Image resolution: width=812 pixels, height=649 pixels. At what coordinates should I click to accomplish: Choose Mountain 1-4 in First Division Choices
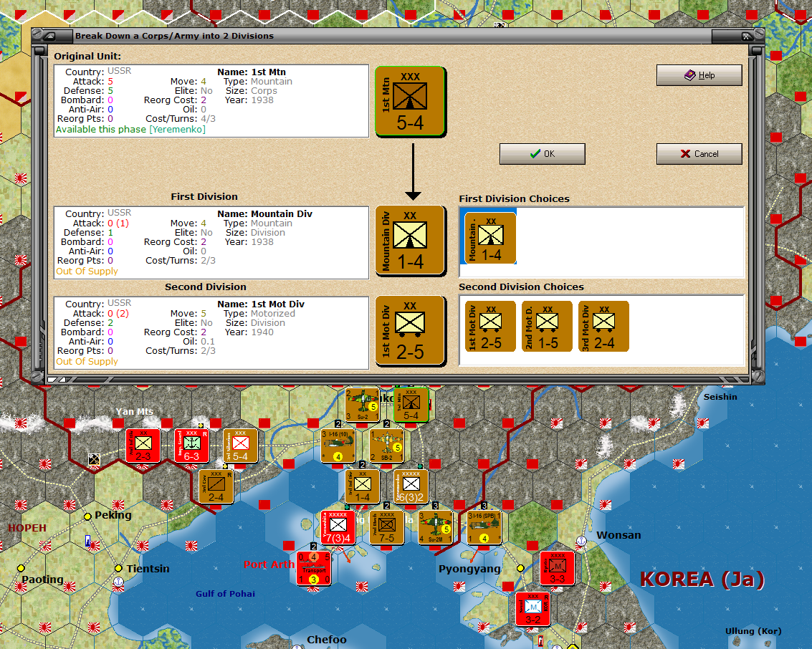(490, 238)
